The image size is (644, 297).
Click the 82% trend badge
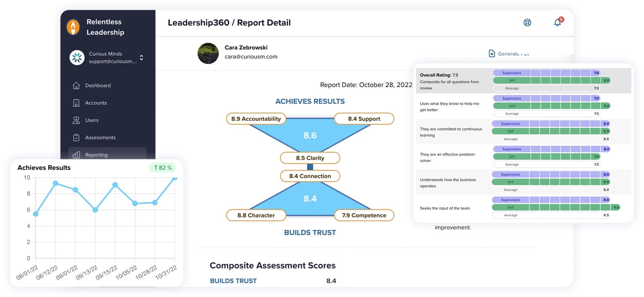pyautogui.click(x=163, y=168)
